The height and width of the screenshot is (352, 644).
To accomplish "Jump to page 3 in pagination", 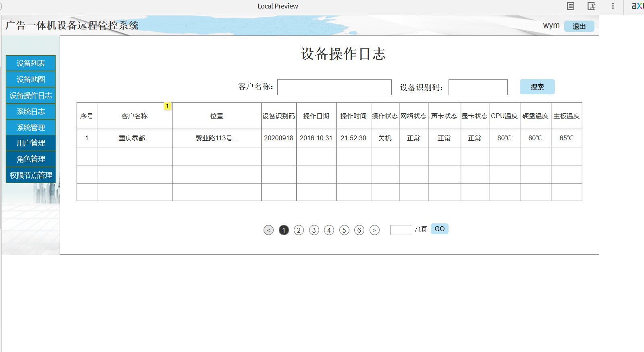I will coord(314,230).
